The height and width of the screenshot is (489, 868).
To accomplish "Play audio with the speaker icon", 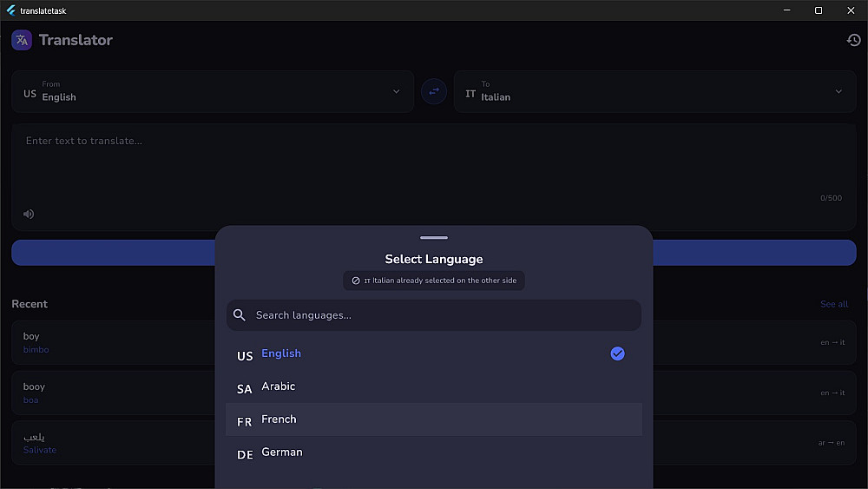I will 29,214.
